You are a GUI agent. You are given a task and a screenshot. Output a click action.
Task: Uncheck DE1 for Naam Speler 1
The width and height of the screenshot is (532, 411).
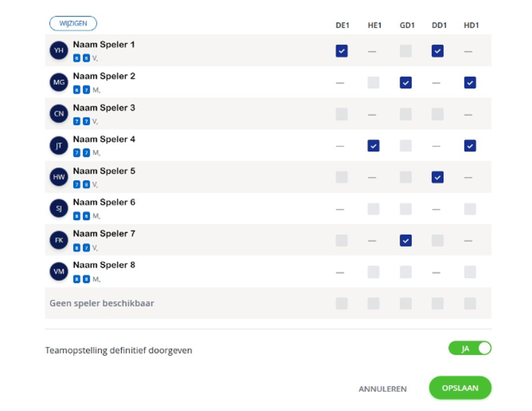click(341, 51)
